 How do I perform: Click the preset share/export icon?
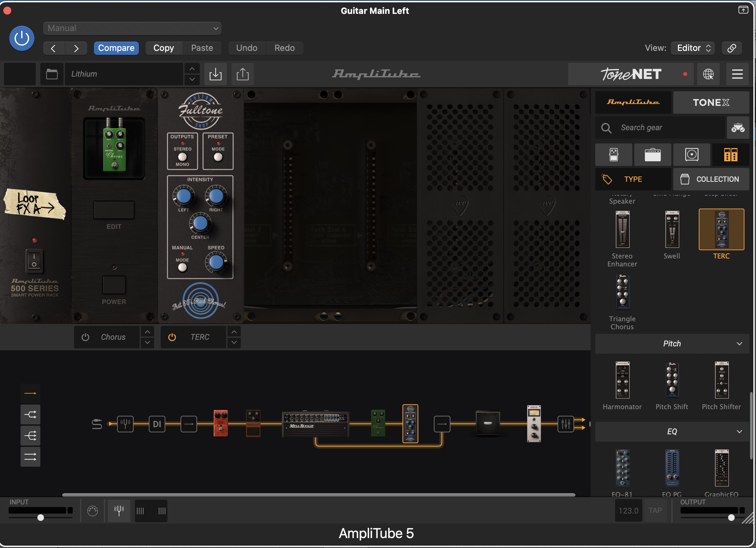[242, 74]
